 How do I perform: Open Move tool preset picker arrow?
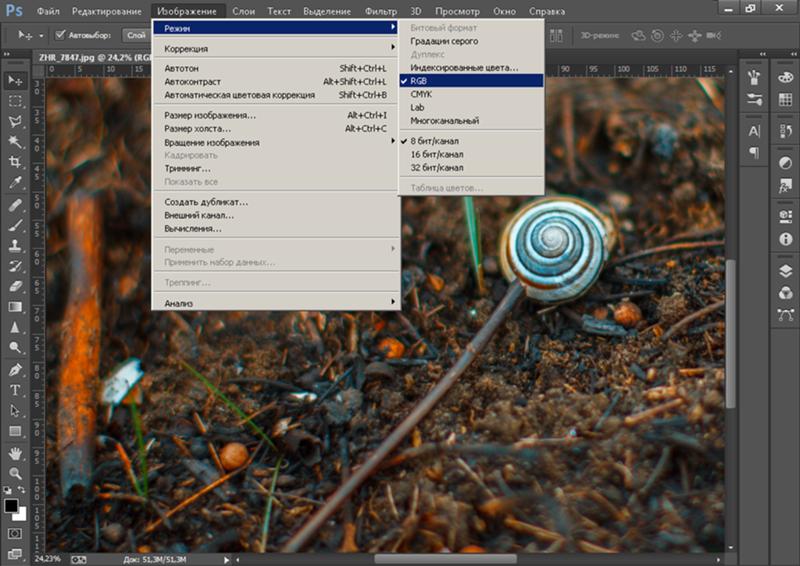(41, 36)
